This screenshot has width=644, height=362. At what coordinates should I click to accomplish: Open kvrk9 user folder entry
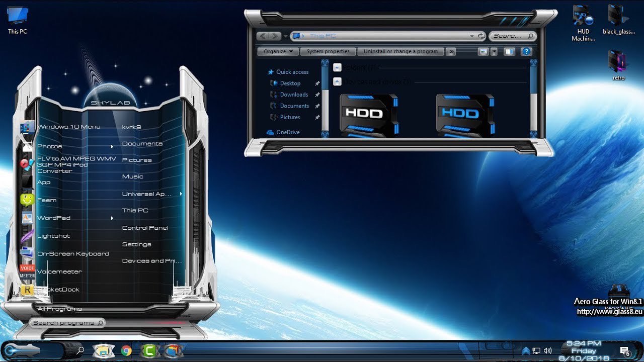click(x=131, y=127)
